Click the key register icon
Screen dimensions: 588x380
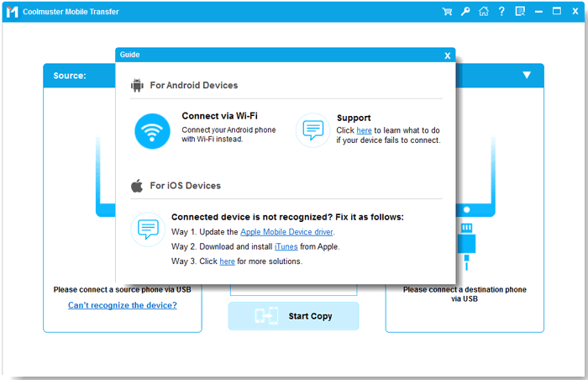coord(465,11)
